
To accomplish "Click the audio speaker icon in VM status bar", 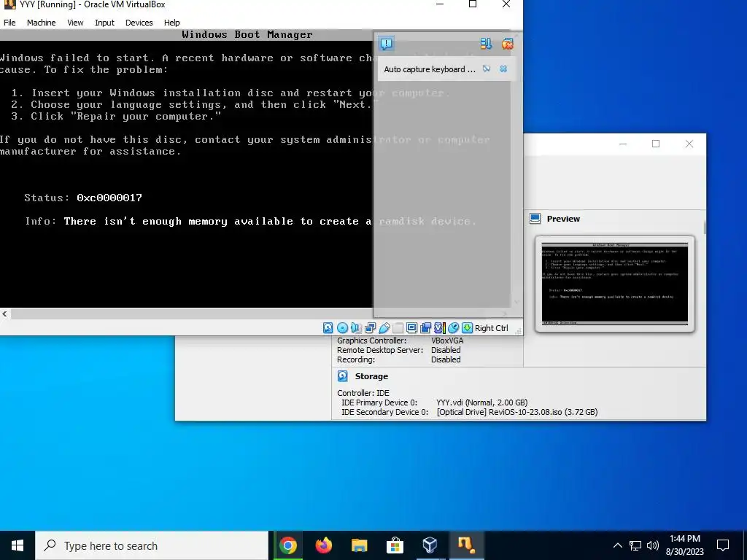I will (356, 327).
